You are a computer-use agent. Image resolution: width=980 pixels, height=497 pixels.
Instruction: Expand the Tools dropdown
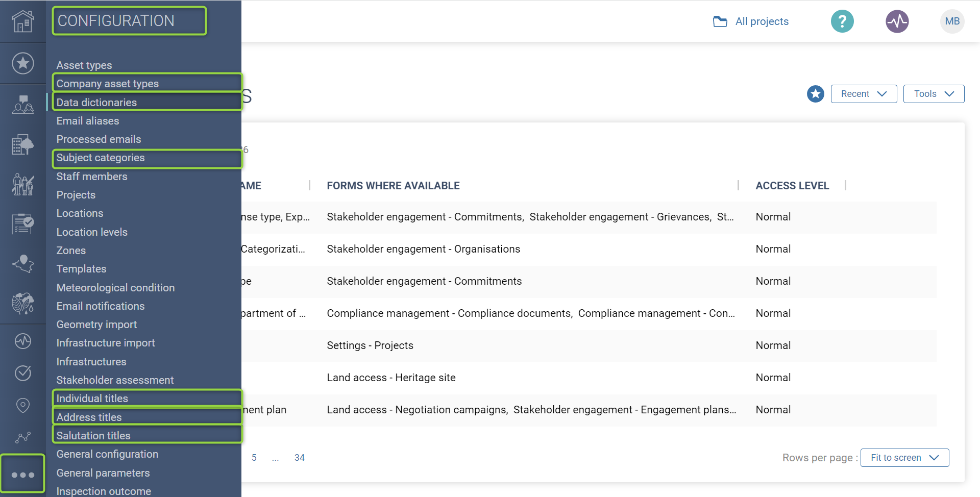[x=934, y=94]
